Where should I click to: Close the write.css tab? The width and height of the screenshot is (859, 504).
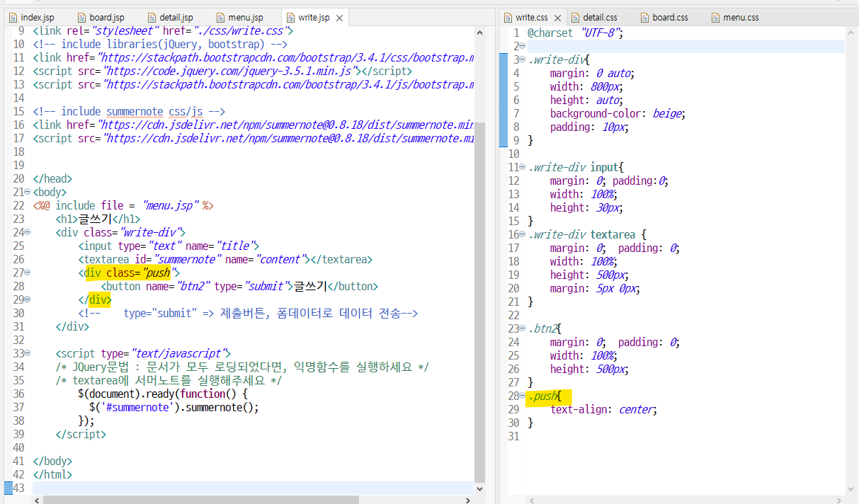click(x=557, y=18)
